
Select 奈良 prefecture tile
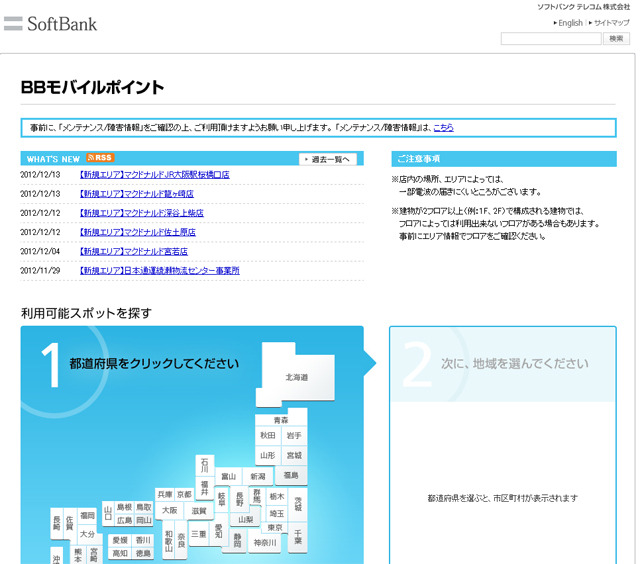click(181, 540)
